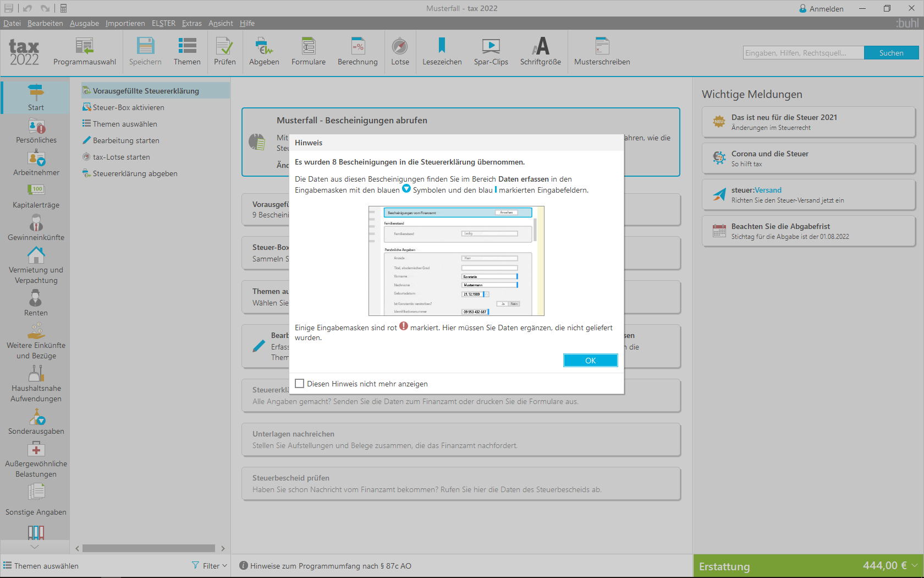Expand the Erstattung amount chevron
The image size is (924, 578).
tap(914, 565)
